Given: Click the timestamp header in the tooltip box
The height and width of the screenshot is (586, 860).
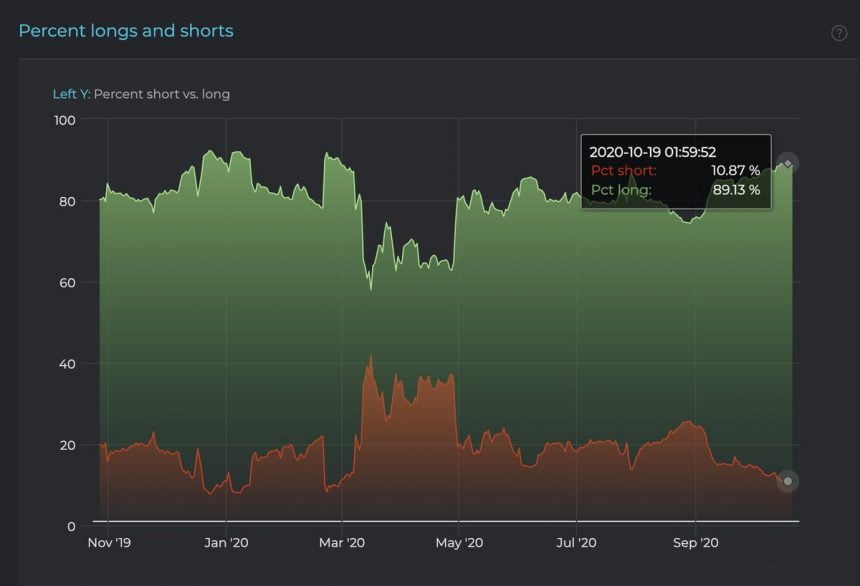Looking at the screenshot, I should tap(652, 152).
